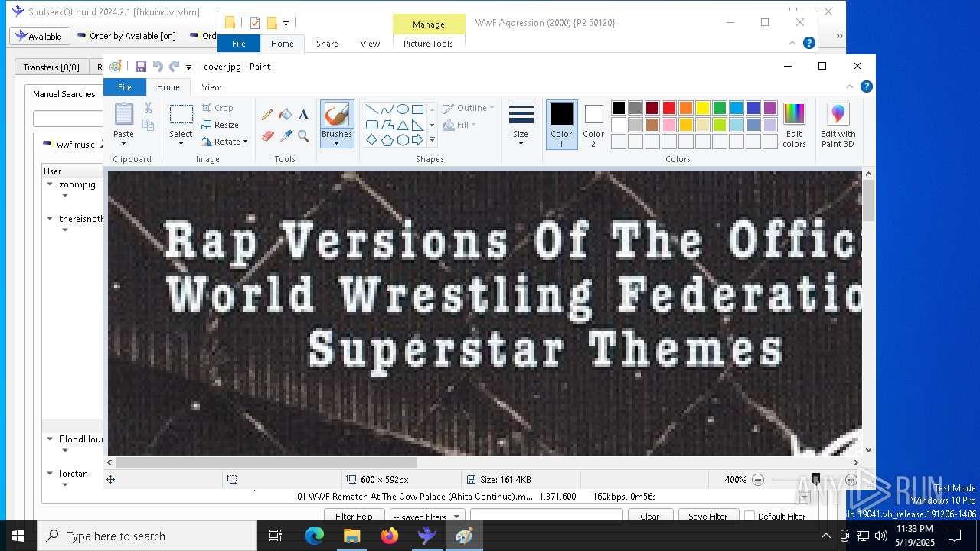Viewport: 980px width, 551px height.
Task: Select the Eraser tool
Action: (267, 136)
